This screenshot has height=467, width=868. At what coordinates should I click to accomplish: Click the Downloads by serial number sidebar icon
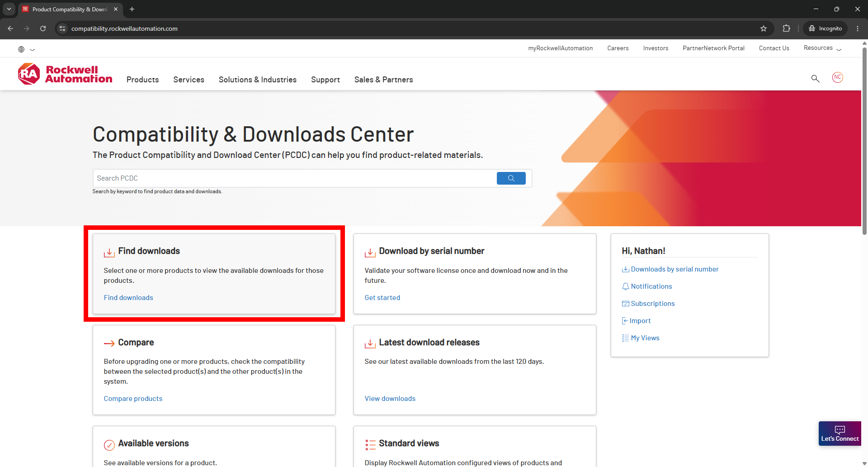625,269
